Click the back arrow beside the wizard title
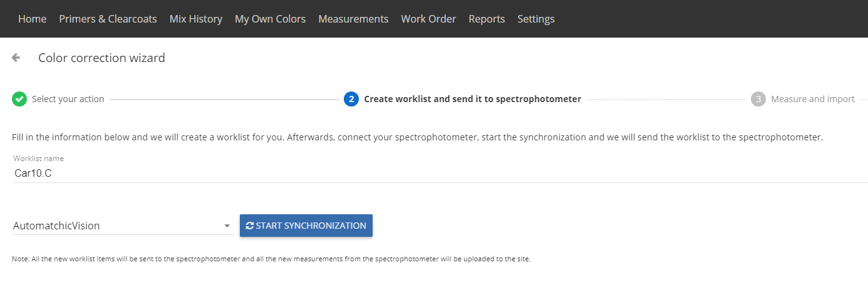Viewport: 868px width, 292px height. pyautogui.click(x=16, y=58)
